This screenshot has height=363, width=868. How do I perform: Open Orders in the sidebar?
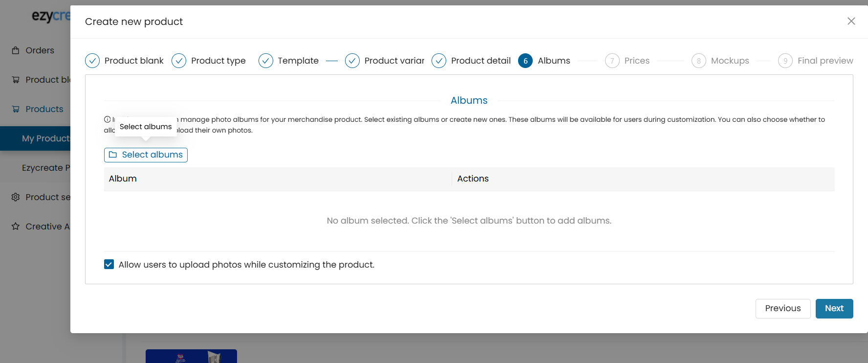tap(40, 50)
